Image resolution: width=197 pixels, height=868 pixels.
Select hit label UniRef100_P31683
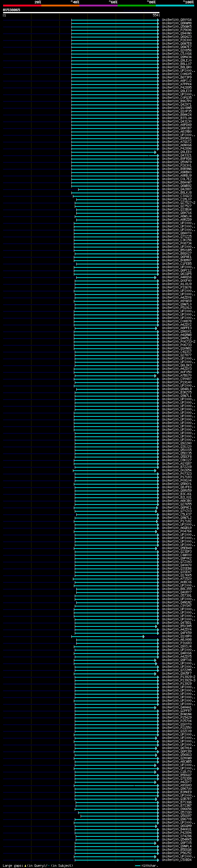point(177,643)
